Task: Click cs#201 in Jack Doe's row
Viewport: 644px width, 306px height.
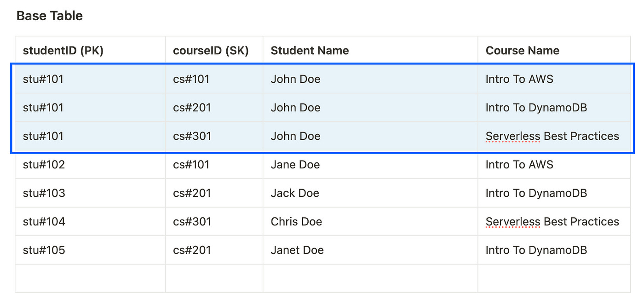Action: pyautogui.click(x=192, y=193)
